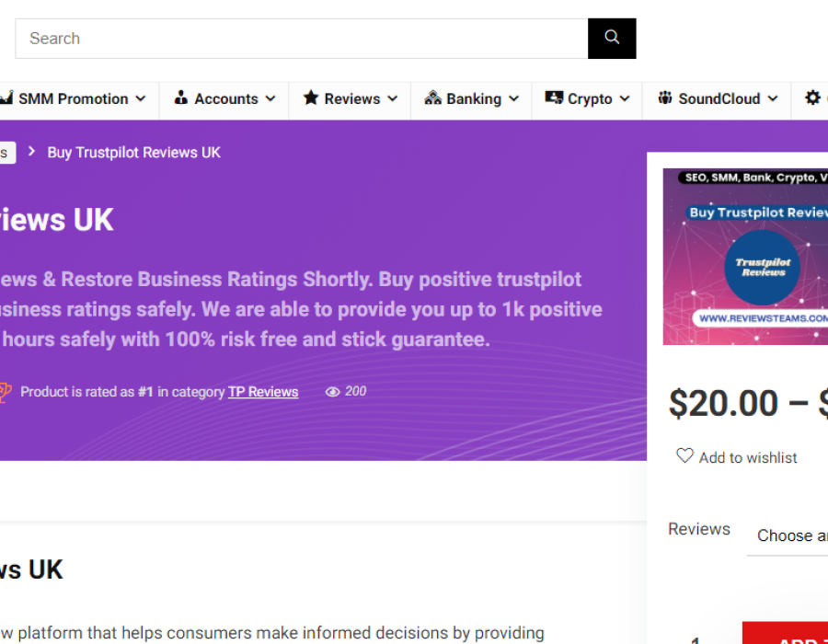Open the Reviews 'Choose an option' dropdown
The height and width of the screenshot is (644, 828).
point(791,535)
